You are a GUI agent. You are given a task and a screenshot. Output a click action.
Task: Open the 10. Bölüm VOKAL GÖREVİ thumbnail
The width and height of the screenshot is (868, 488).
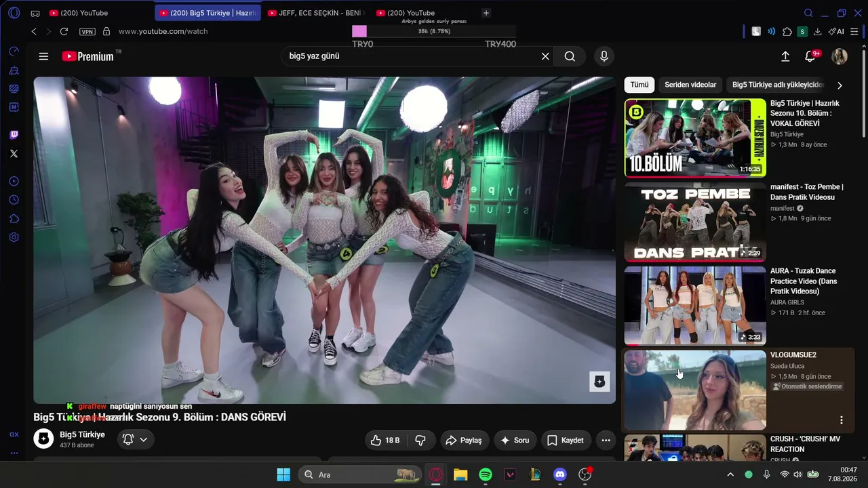(x=695, y=138)
